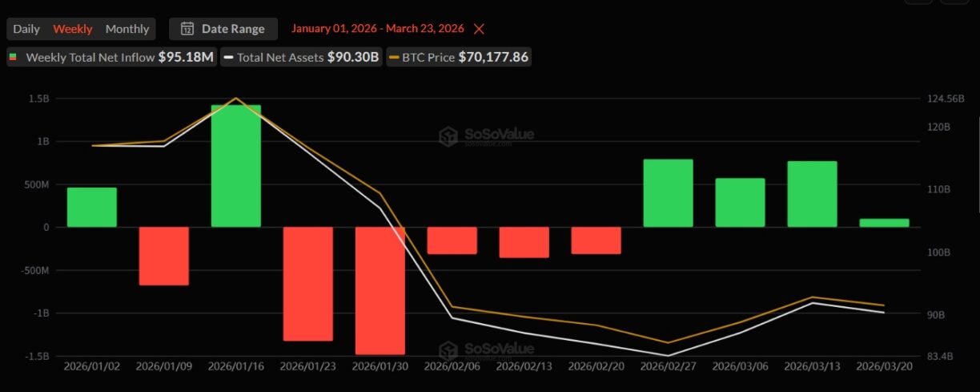The image size is (980, 392).
Task: Click the 2026/02/27 x-axis label
Action: click(x=669, y=366)
